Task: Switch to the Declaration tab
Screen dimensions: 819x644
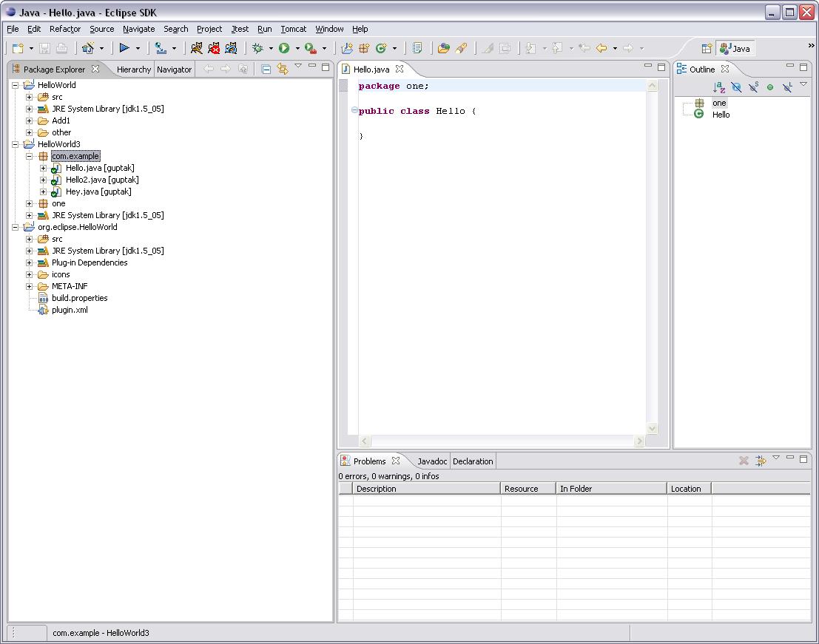Action: [x=473, y=461]
